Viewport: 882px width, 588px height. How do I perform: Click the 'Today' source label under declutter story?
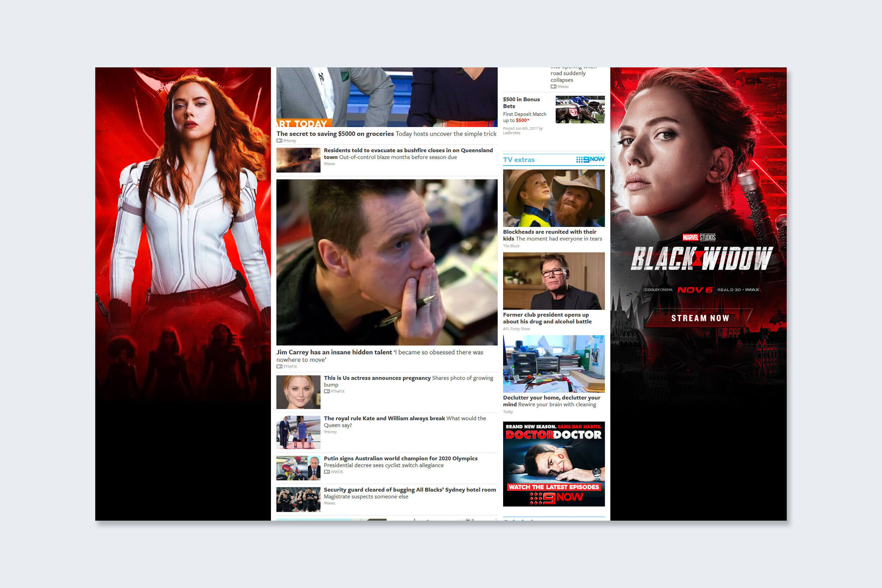508,412
